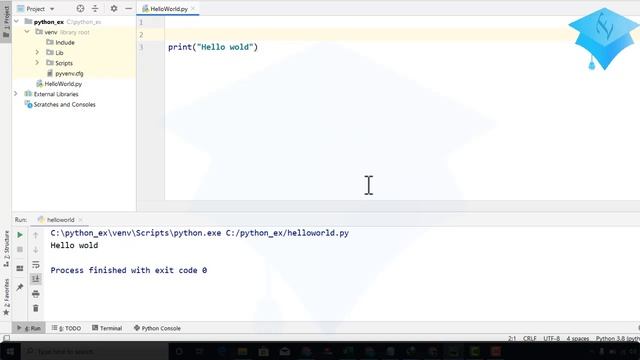This screenshot has height=360, width=640.
Task: Open Project panel settings gear
Action: [114, 9]
